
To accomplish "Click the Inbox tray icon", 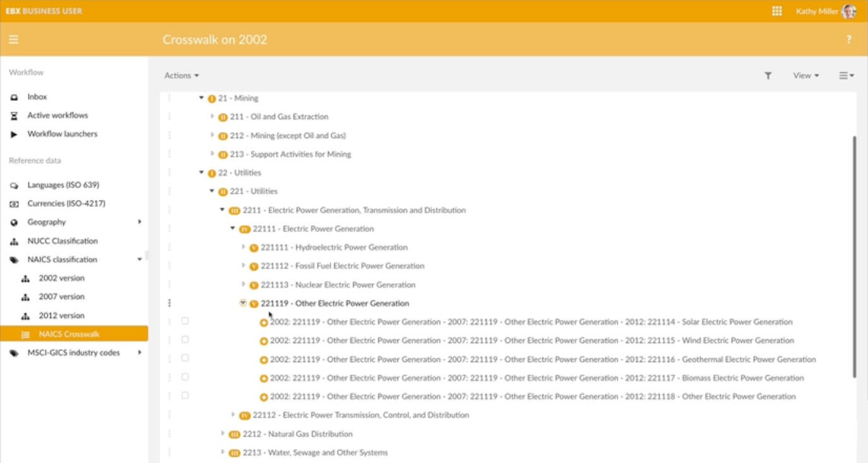I will (x=14, y=97).
